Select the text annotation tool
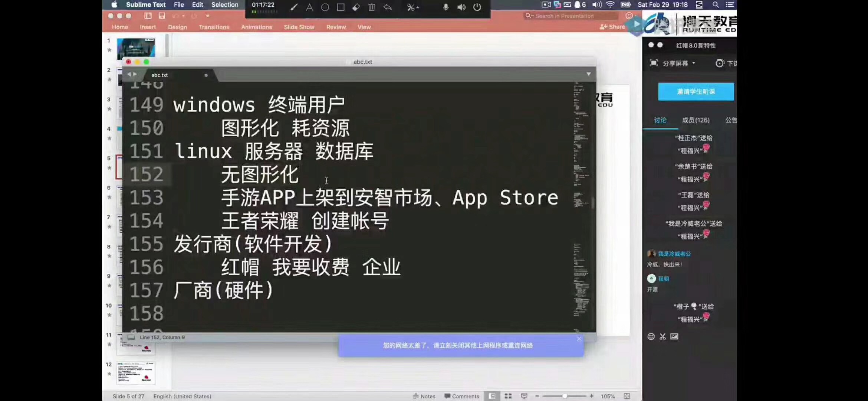Viewport: 868px width, 401px height. [x=309, y=7]
